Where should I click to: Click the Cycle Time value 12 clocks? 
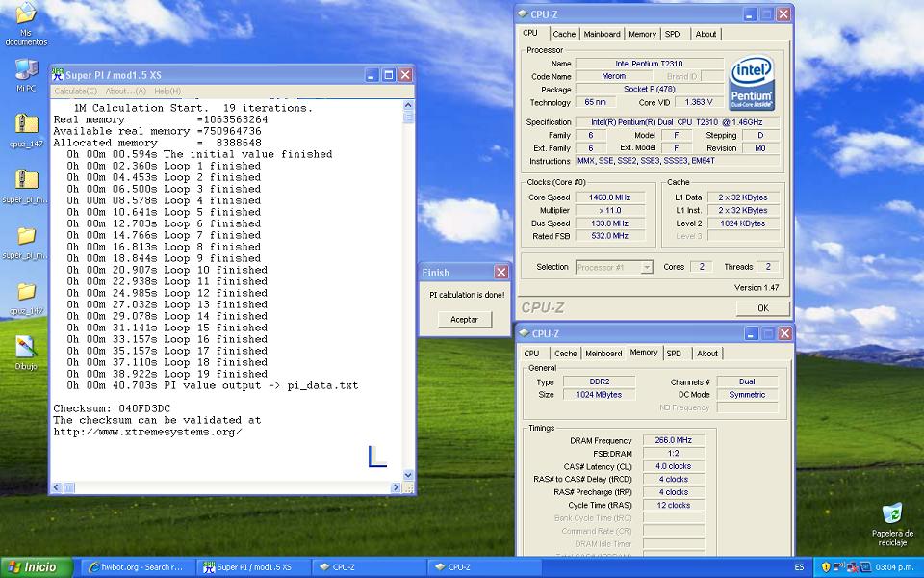pyautogui.click(x=673, y=506)
